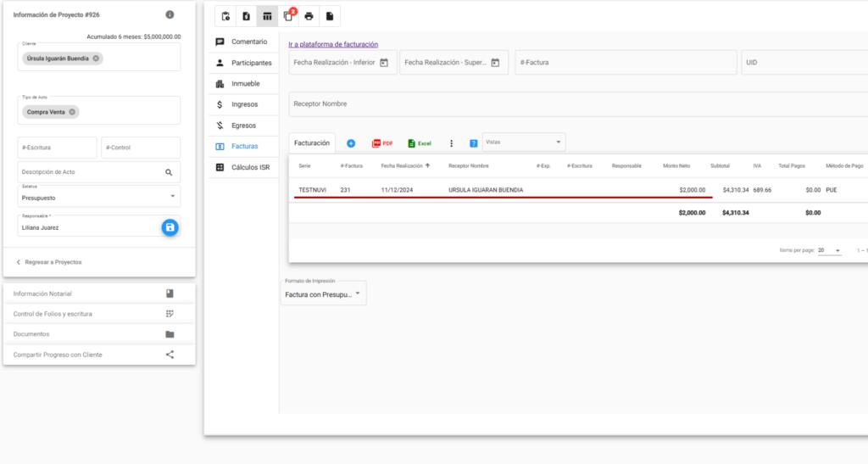Sort by the #-Factura column header
This screenshot has width=868, height=464.
point(352,166)
